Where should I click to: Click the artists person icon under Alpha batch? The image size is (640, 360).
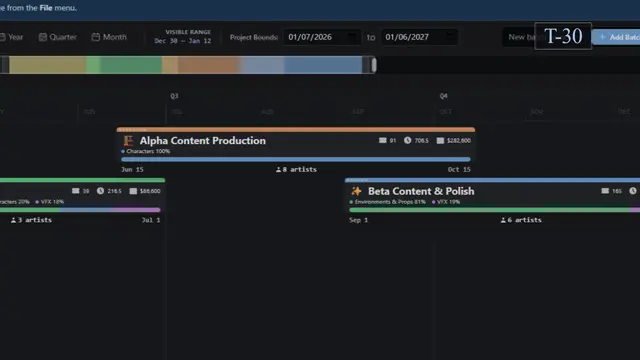[278, 169]
